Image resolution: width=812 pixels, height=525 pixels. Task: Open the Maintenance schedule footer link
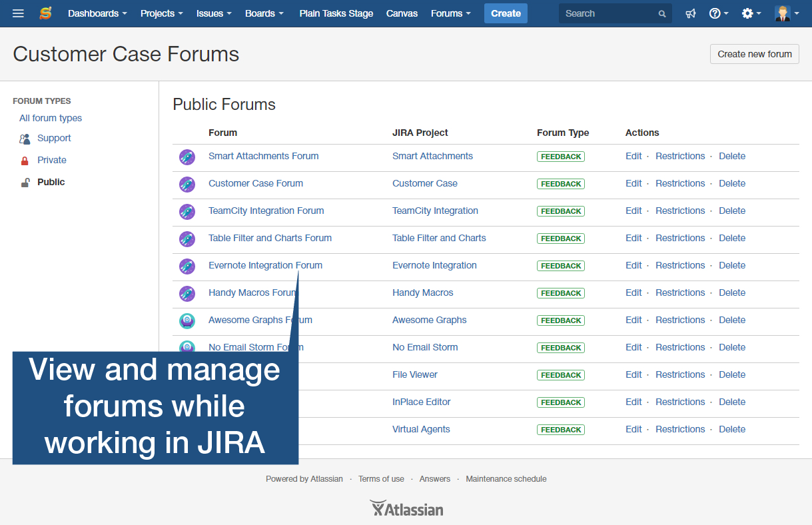[x=506, y=478]
